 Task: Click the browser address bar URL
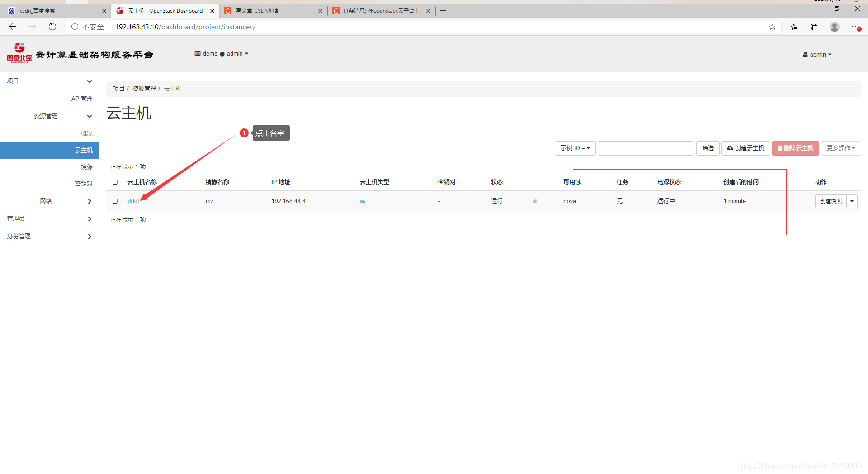185,27
